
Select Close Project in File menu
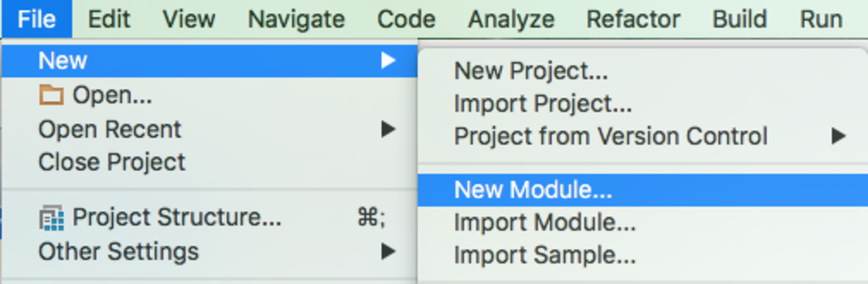click(x=112, y=162)
